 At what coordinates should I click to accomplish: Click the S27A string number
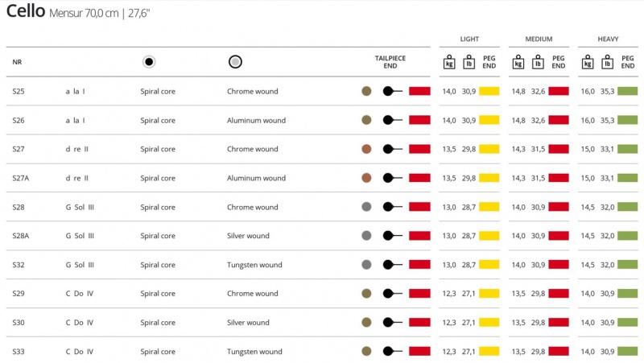point(21,178)
